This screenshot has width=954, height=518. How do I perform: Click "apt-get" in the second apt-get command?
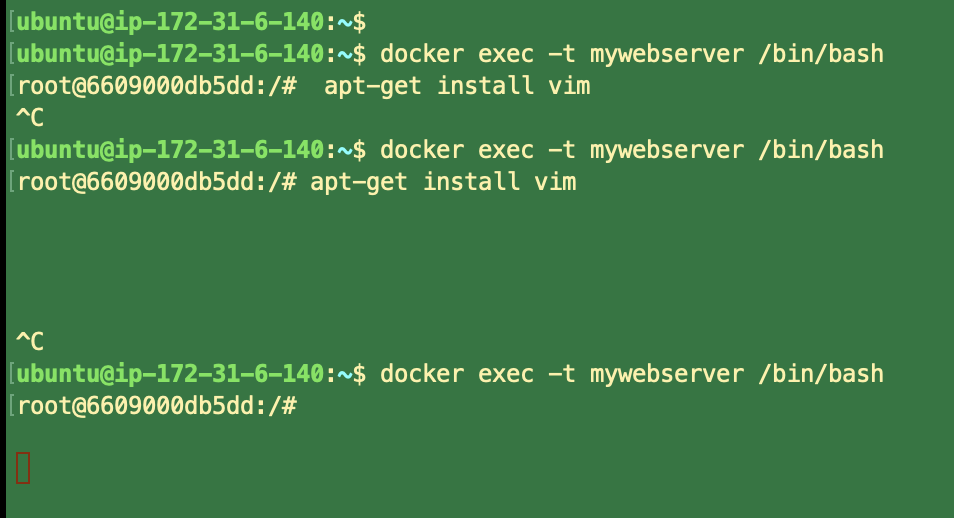359,182
